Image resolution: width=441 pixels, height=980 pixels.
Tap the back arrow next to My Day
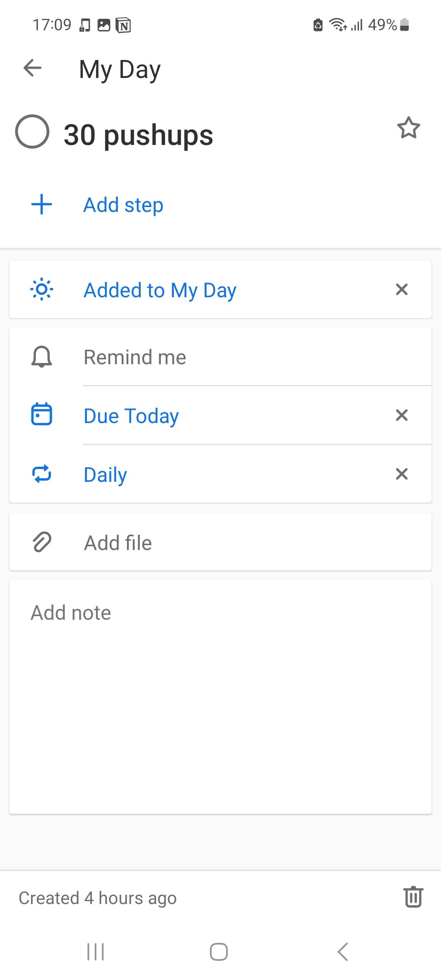click(33, 68)
